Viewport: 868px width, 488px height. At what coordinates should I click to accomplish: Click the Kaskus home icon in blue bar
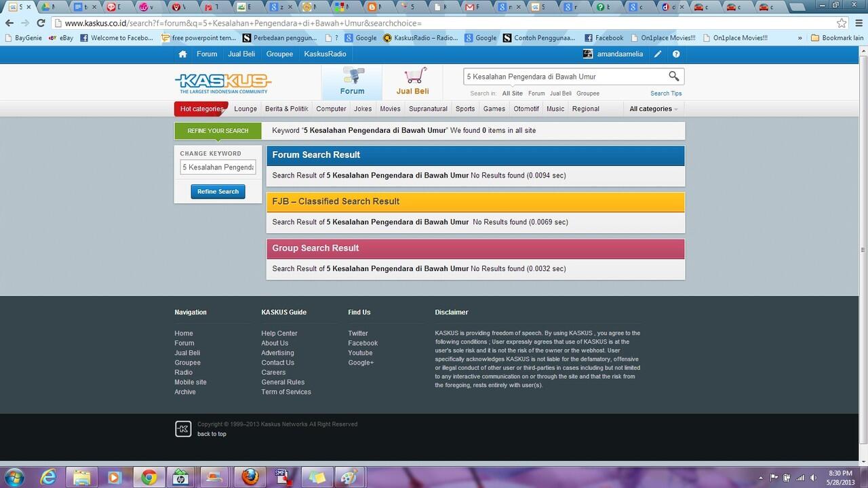[182, 54]
